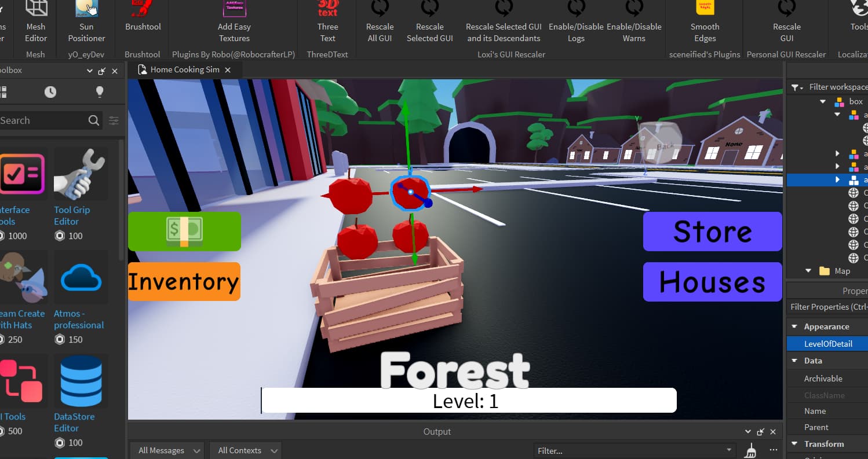Select the Appearance section in Properties
The height and width of the screenshot is (459, 868).
tap(820, 326)
